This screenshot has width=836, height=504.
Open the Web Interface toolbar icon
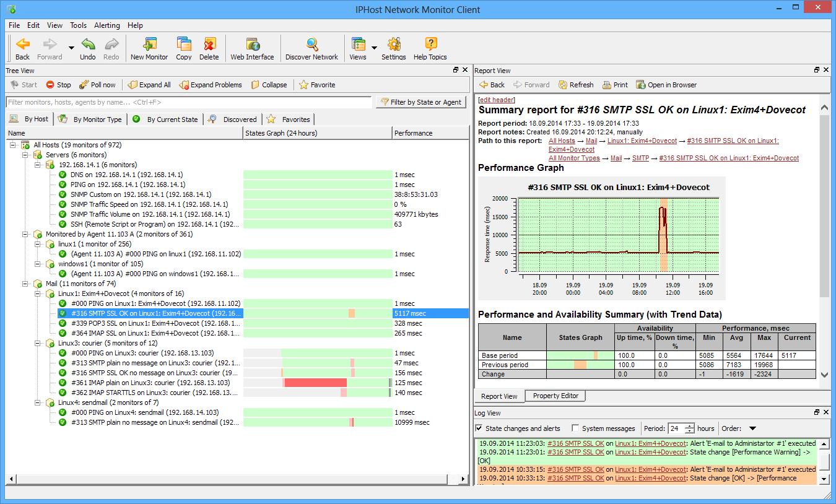pyautogui.click(x=252, y=48)
